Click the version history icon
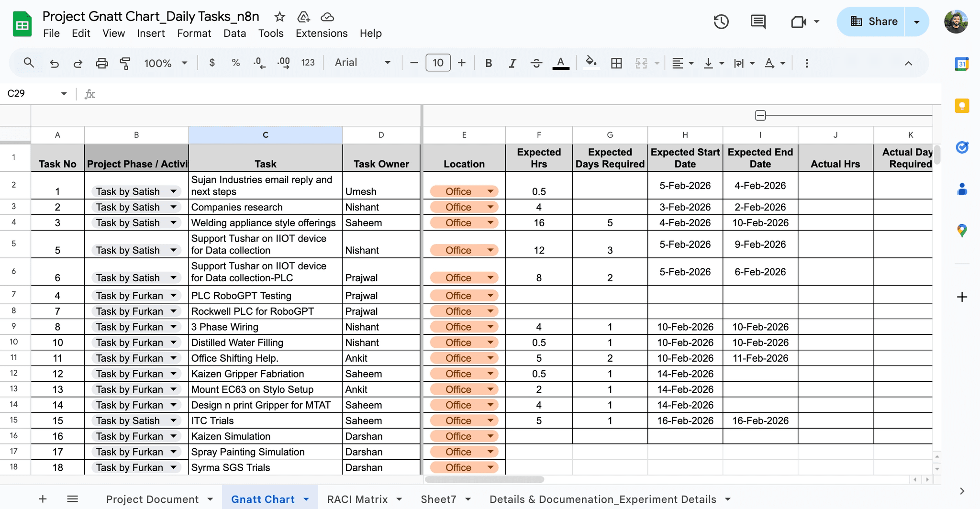 point(721,22)
